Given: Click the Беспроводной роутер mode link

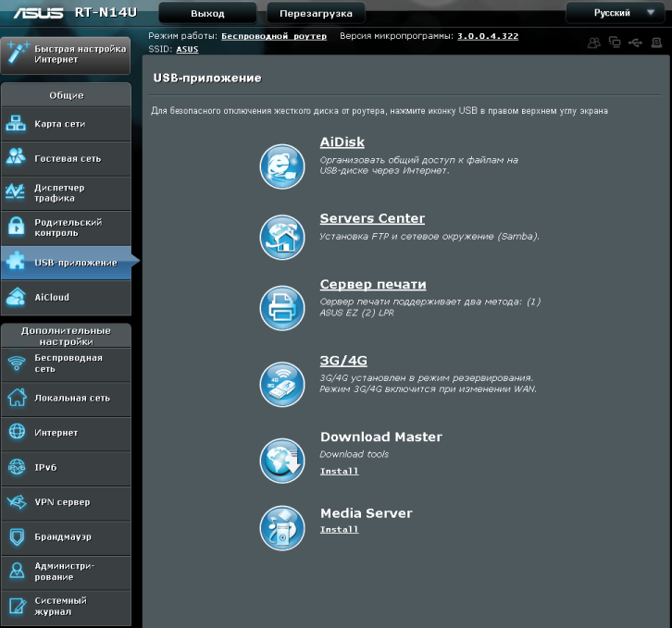Looking at the screenshot, I should point(274,36).
